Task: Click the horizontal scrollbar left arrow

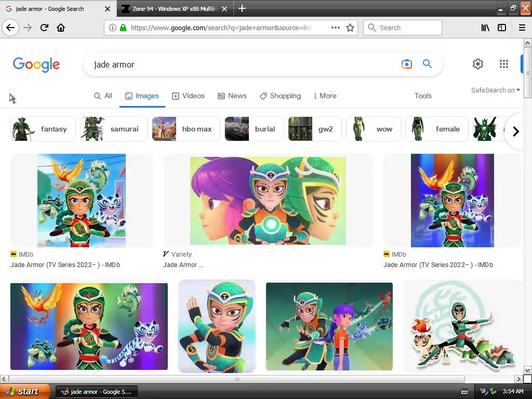Action: click(4, 379)
